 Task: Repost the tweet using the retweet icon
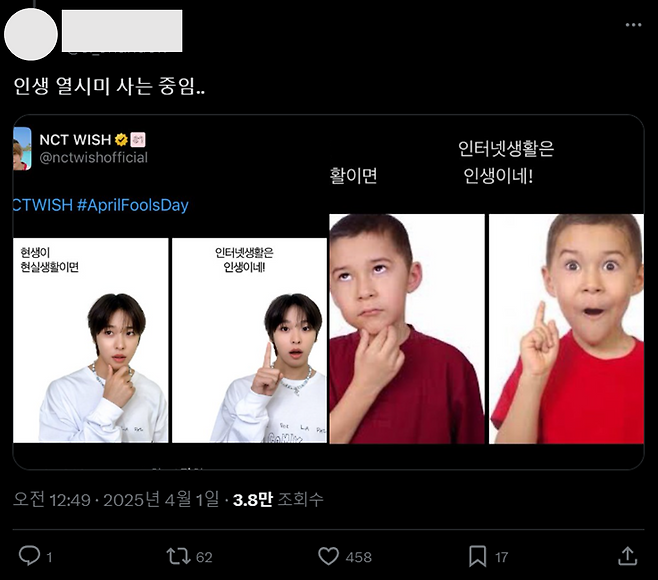[x=177, y=556]
